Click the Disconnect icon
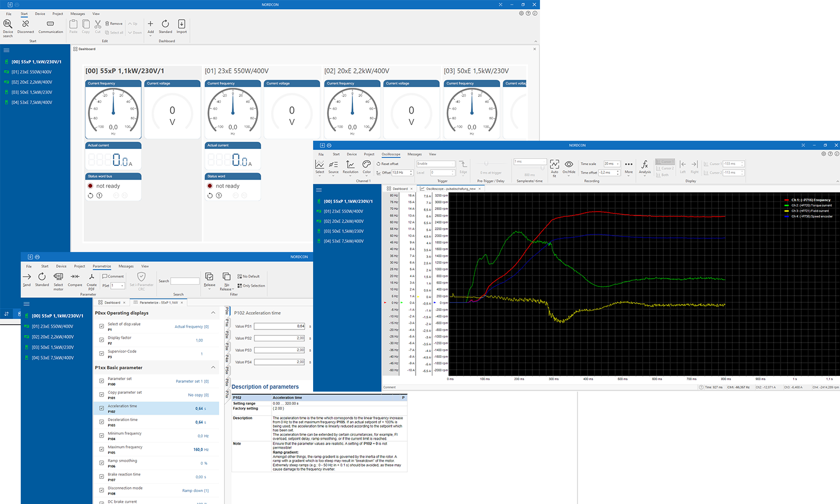This screenshot has width=840, height=504. pos(26,24)
